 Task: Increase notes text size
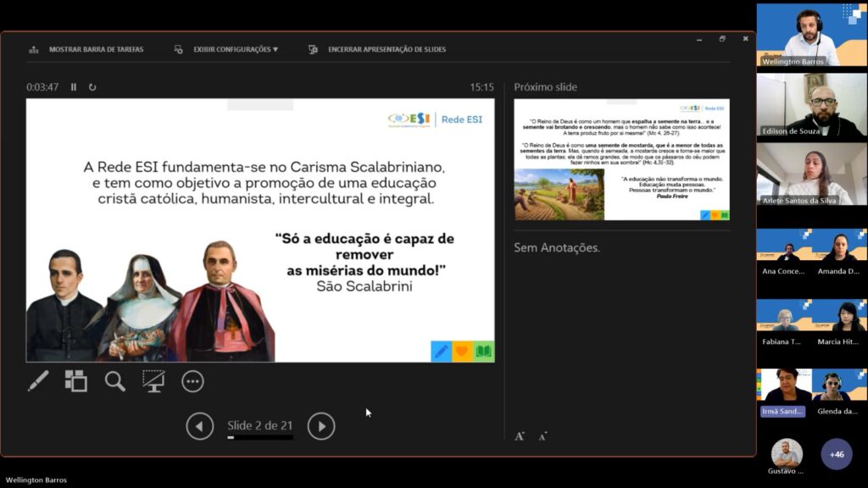point(520,436)
